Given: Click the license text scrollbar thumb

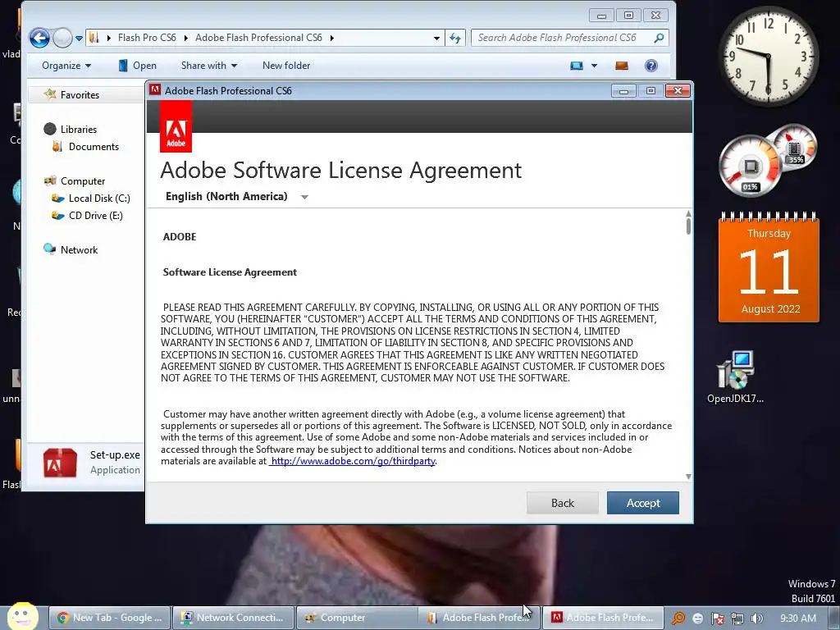Looking at the screenshot, I should click(688, 226).
